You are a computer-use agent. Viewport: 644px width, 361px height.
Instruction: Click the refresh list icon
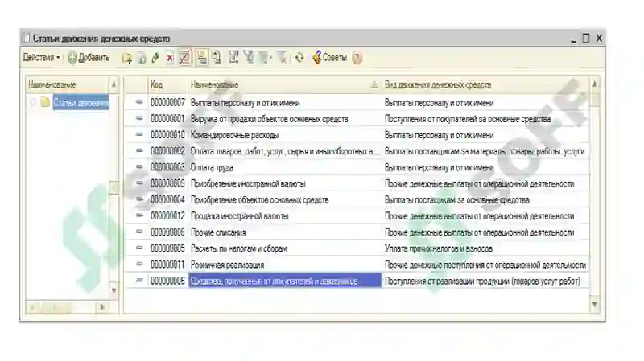pyautogui.click(x=299, y=58)
